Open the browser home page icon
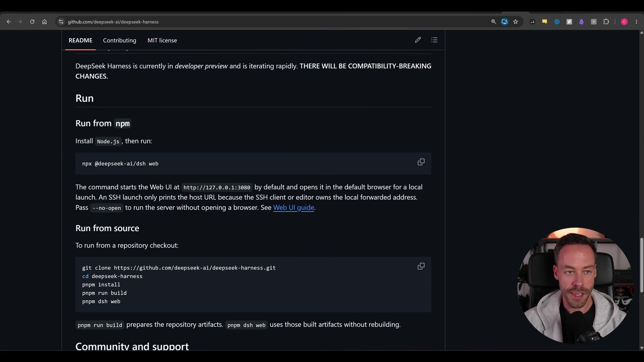 coord(44,22)
